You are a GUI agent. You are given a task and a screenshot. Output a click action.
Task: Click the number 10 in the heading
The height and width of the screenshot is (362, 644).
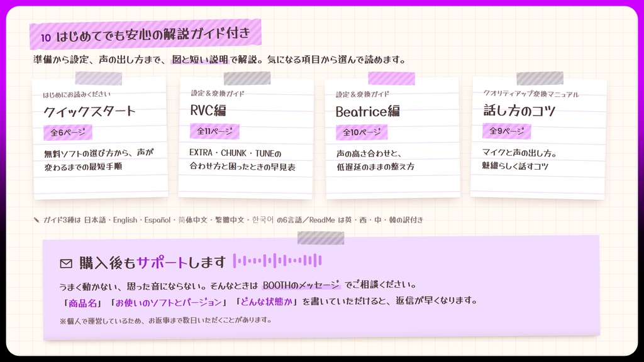coord(45,38)
